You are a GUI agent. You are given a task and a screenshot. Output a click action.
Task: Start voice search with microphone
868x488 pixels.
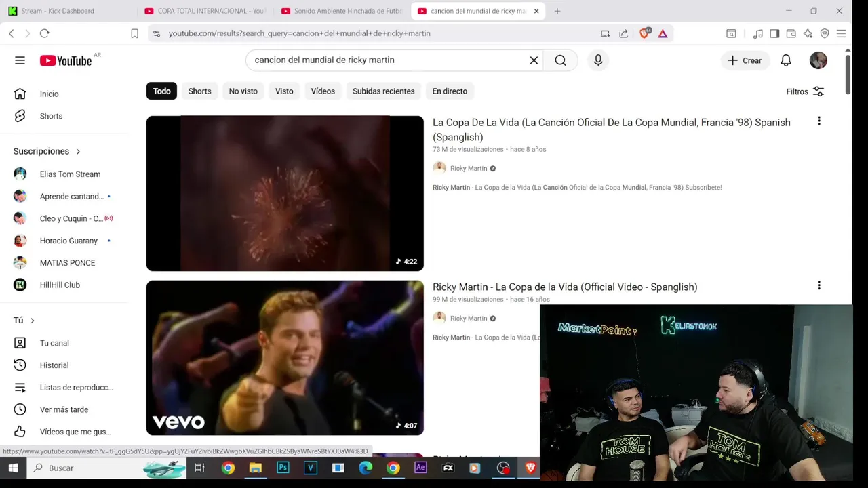(x=598, y=60)
